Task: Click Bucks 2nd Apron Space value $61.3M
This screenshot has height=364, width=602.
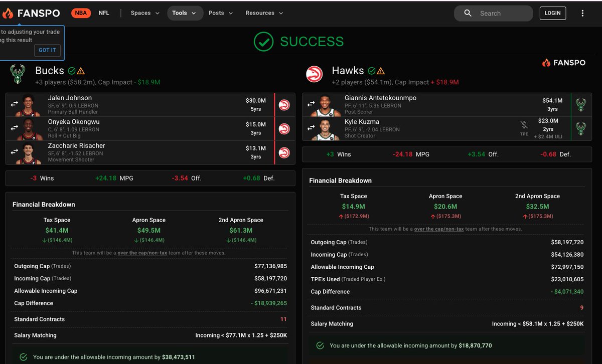Action: [x=241, y=231]
